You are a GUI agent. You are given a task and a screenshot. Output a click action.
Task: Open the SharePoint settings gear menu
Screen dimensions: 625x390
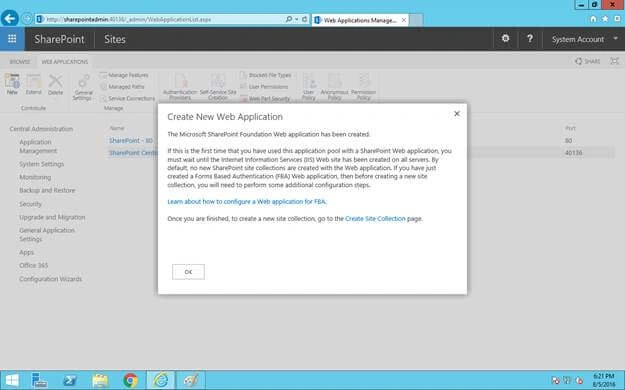tap(505, 39)
